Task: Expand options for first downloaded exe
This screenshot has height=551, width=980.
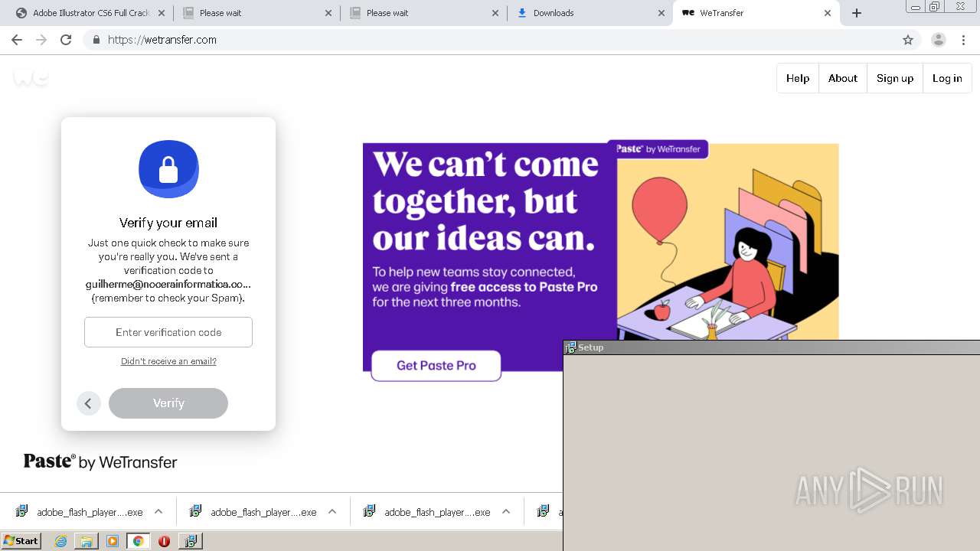Action: (x=158, y=512)
